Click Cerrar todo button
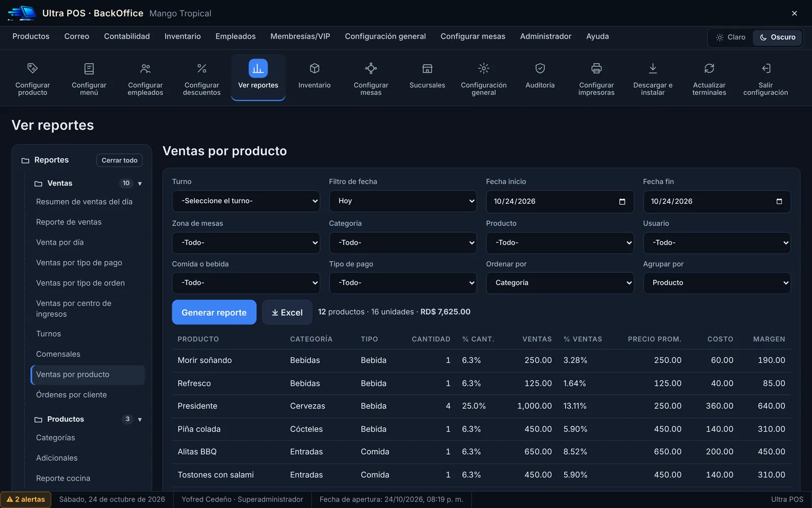This screenshot has width=812, height=508. click(x=120, y=160)
